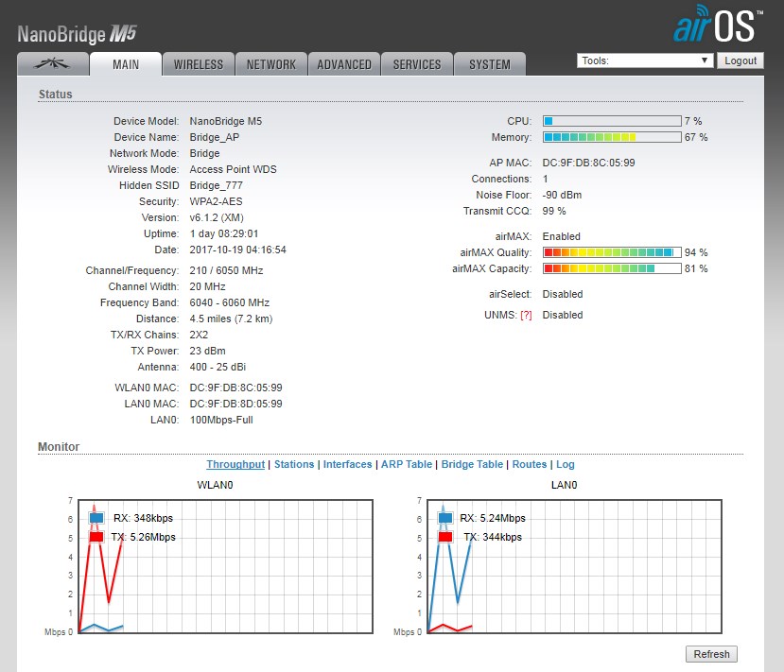Screen dimensions: 784x672
Task: Open the Bridge Table link
Action: click(x=472, y=464)
